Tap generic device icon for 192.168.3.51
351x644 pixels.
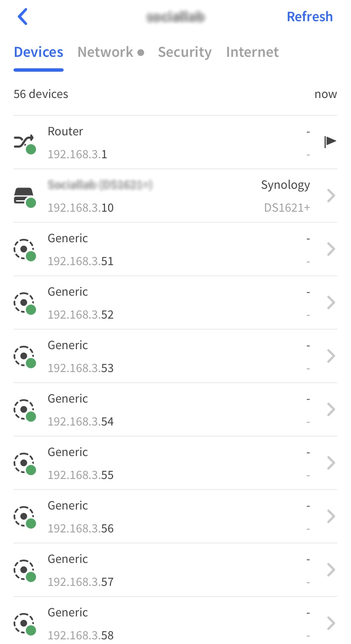(24, 249)
